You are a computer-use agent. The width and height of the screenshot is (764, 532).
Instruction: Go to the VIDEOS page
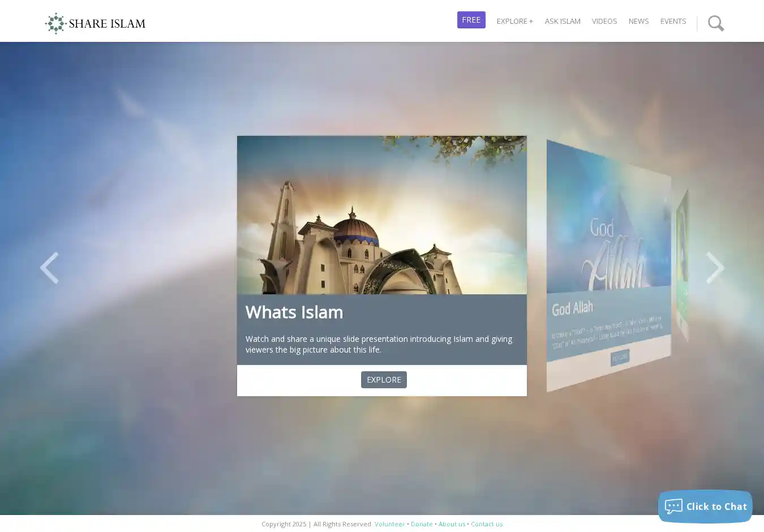pos(604,21)
